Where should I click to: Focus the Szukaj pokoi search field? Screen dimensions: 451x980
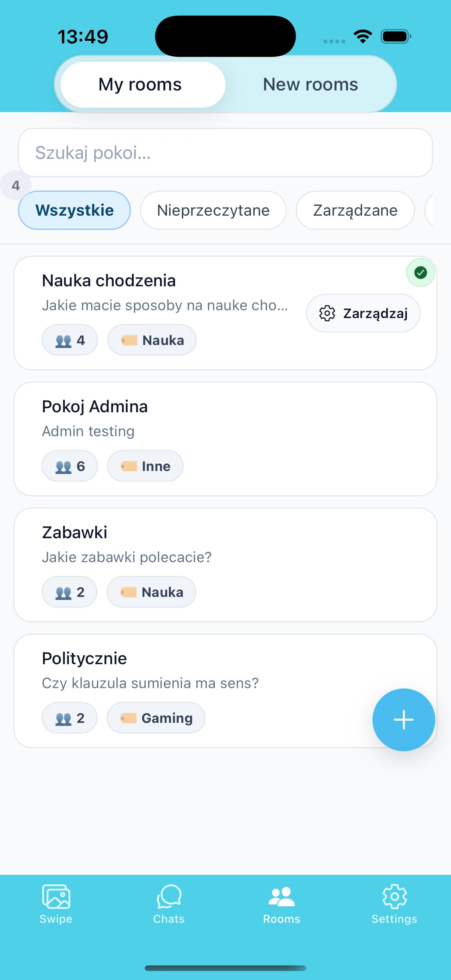pos(225,152)
